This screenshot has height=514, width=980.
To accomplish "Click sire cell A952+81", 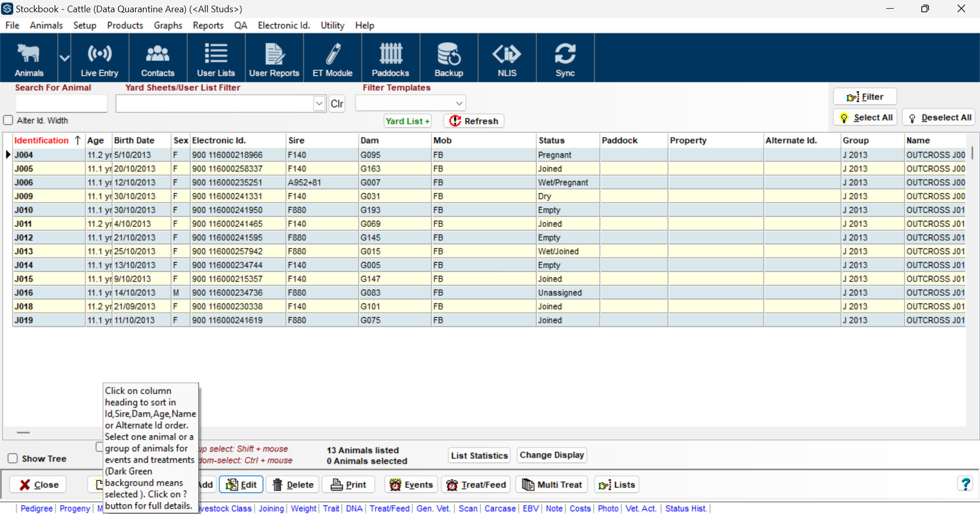I will pos(322,182).
